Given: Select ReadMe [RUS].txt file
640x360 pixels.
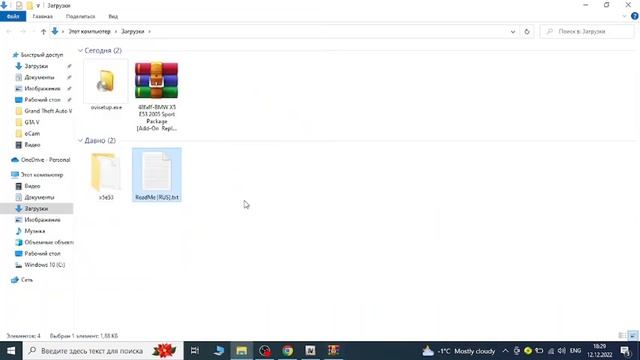Looking at the screenshot, I should pos(157,175).
